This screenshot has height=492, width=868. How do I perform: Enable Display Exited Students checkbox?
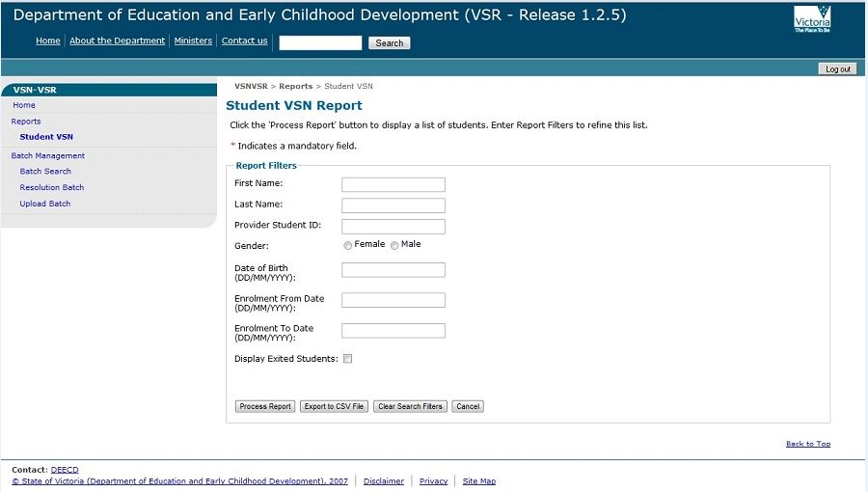pos(348,359)
